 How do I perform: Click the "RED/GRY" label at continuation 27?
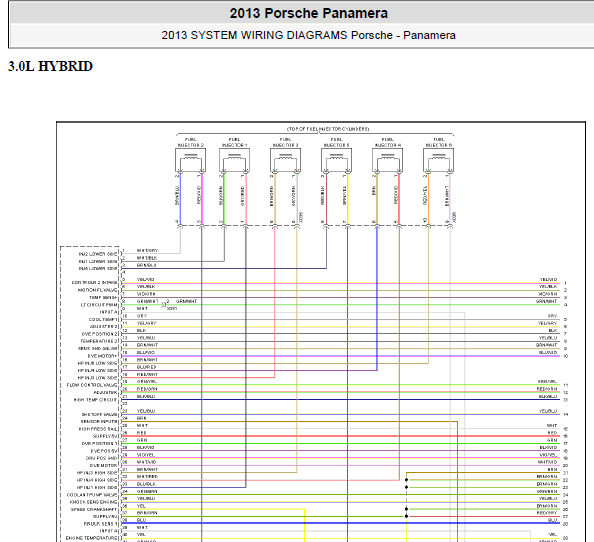click(547, 513)
